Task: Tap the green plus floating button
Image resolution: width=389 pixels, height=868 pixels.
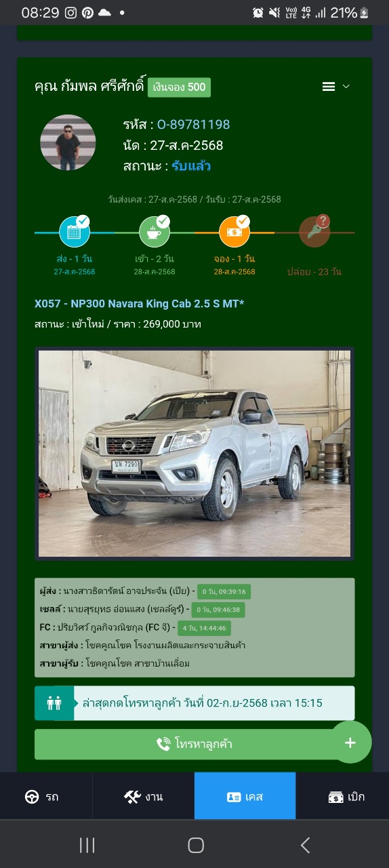Action: click(350, 743)
